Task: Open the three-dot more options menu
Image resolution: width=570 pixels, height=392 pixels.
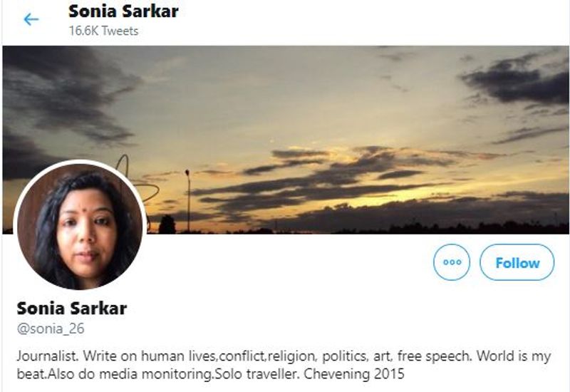Action: coord(452,262)
